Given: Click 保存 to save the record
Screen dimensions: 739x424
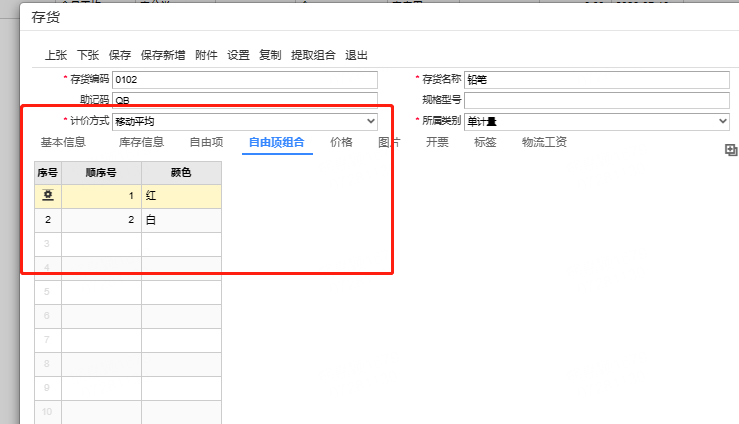Looking at the screenshot, I should [x=120, y=55].
